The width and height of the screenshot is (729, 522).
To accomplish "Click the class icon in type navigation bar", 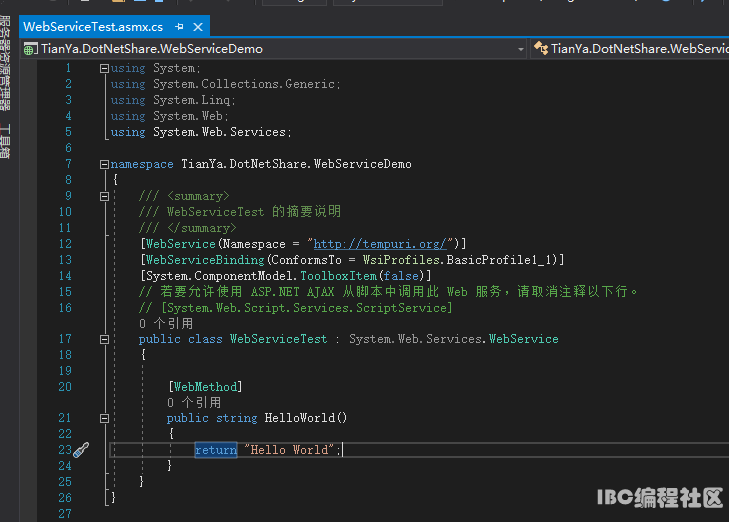I will coord(541,48).
